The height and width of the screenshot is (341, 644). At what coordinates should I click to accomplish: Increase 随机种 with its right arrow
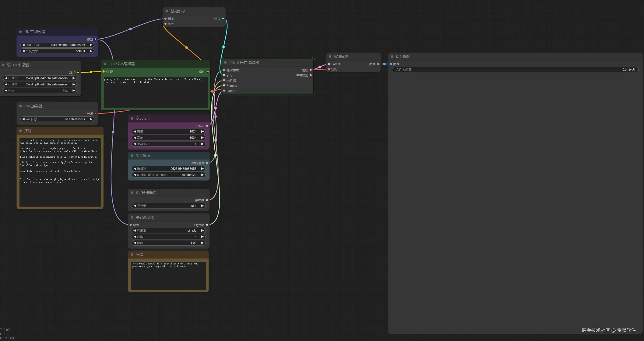202,168
